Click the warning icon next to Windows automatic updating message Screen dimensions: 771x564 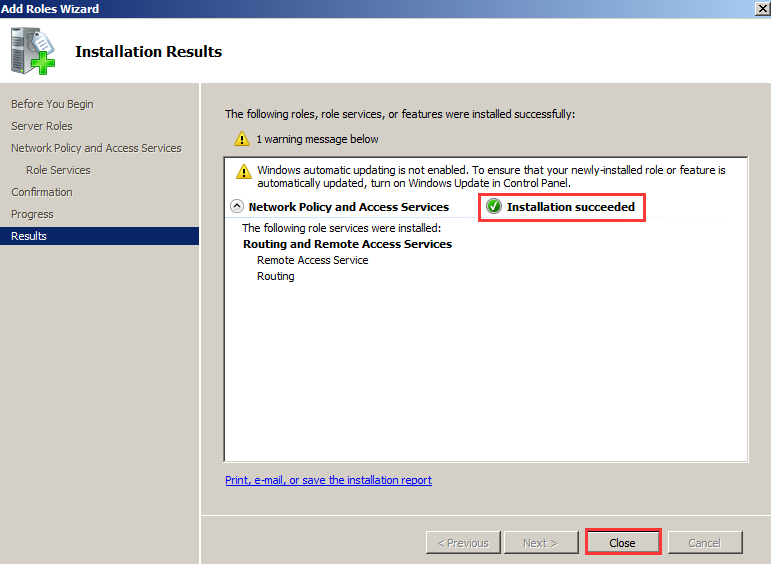(x=243, y=171)
